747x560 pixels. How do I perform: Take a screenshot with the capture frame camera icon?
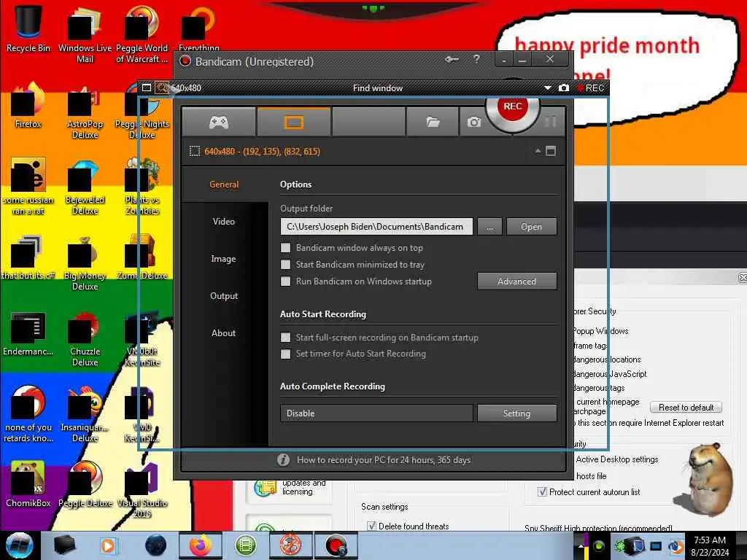pyautogui.click(x=564, y=88)
